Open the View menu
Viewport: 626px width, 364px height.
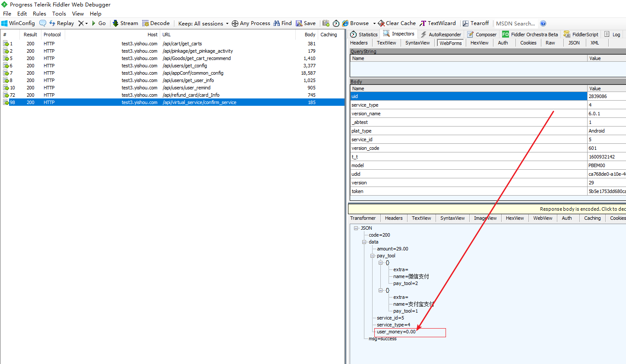click(78, 13)
